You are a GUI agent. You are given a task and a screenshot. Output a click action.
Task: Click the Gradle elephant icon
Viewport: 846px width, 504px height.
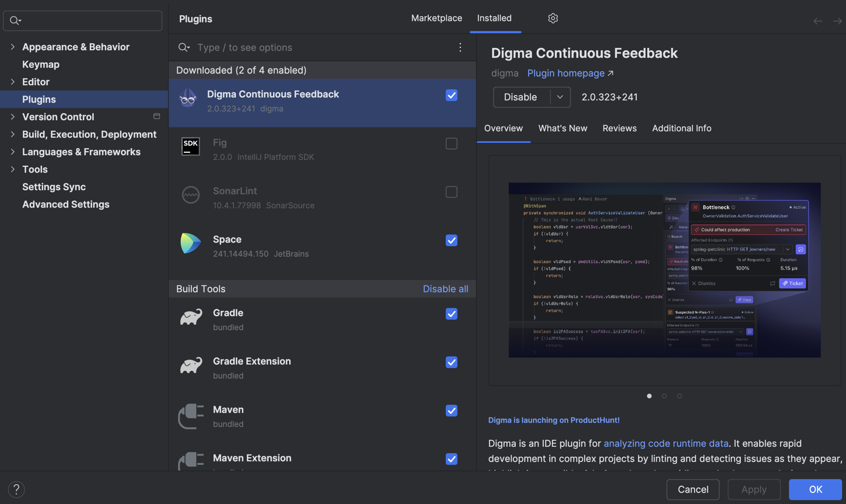[191, 317]
